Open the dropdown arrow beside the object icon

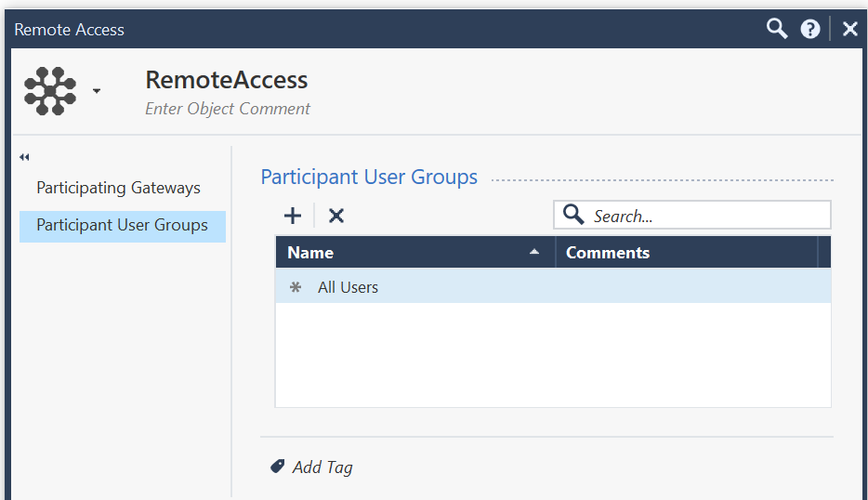[x=97, y=91]
